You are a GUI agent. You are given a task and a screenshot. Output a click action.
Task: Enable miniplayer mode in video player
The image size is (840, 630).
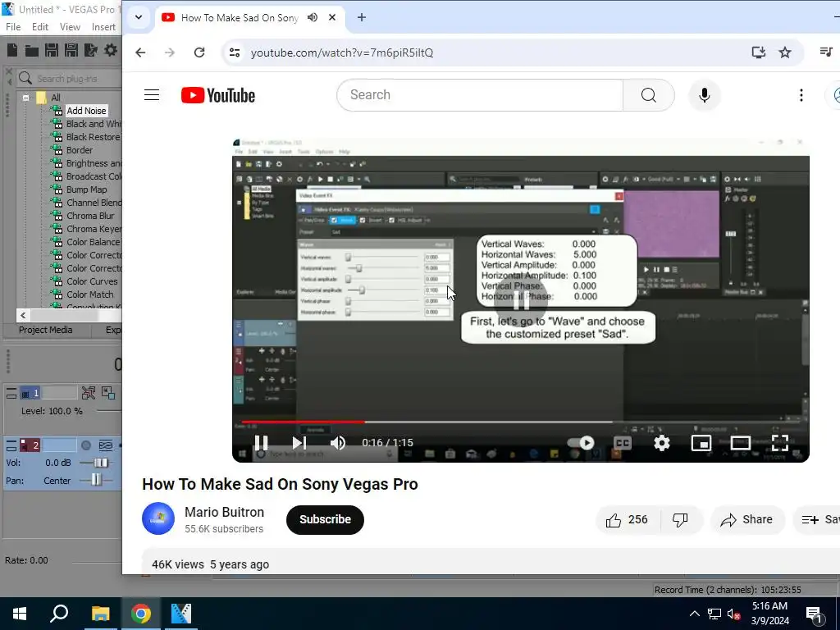(x=701, y=443)
